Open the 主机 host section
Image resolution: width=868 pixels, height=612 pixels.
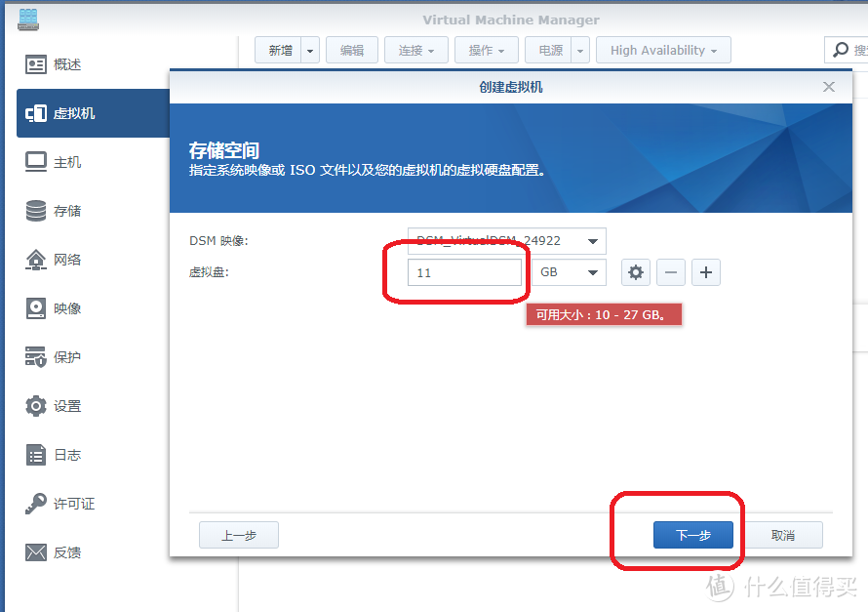(53, 162)
